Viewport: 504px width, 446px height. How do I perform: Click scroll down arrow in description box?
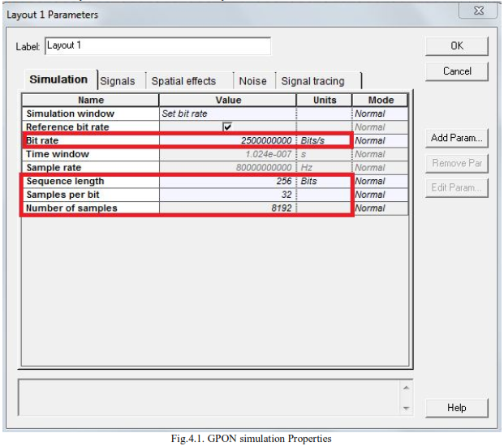click(405, 408)
